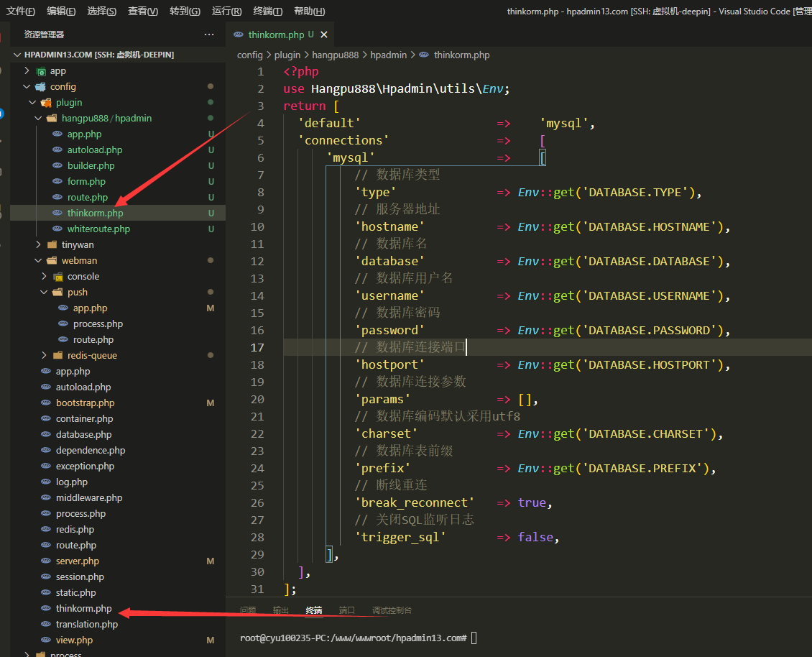The image size is (812, 657).
Task: Expand the tinywan folder
Action: (x=38, y=244)
